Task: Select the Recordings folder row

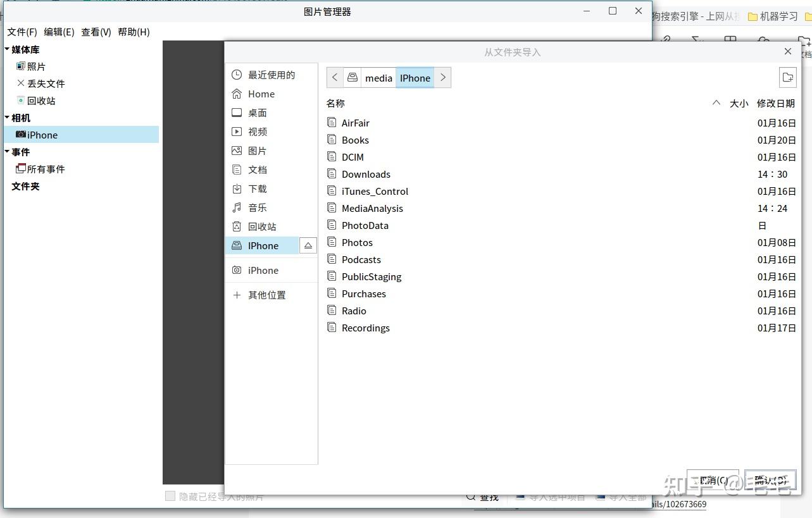Action: pyautogui.click(x=561, y=328)
